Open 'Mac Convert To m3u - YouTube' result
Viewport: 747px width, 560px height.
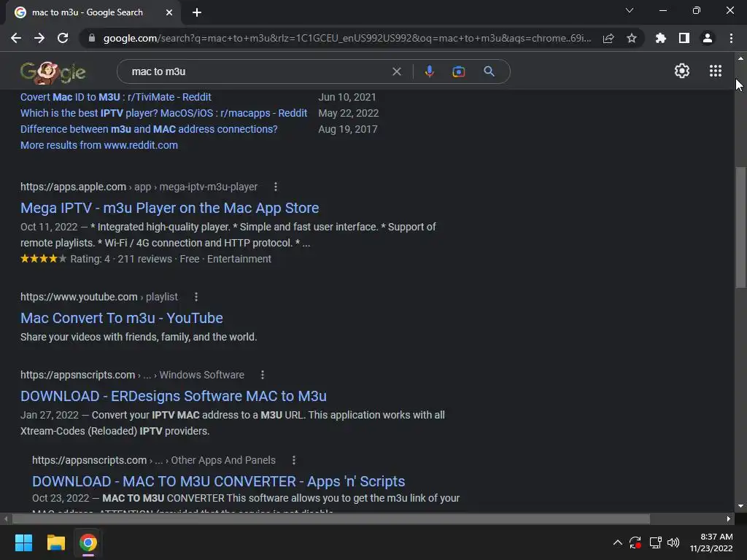point(122,318)
